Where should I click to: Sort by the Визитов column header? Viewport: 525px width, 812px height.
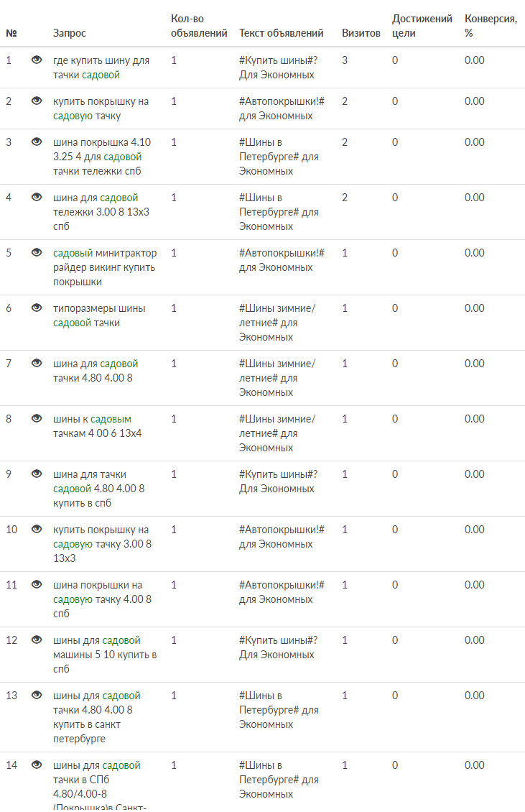coord(361,33)
